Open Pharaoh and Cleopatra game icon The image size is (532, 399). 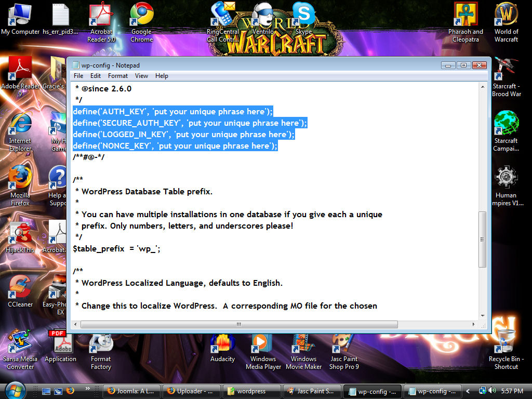[x=465, y=22]
